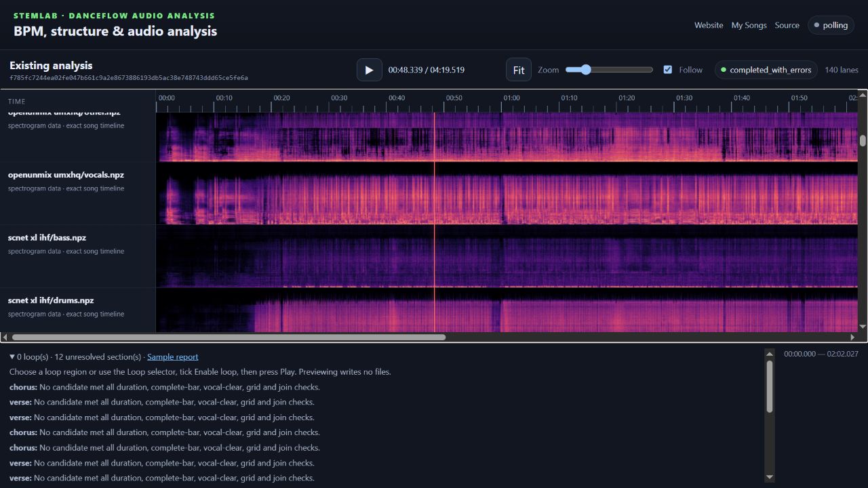The height and width of the screenshot is (488, 868).
Task: Click the 140 lanes count text
Action: 842,70
